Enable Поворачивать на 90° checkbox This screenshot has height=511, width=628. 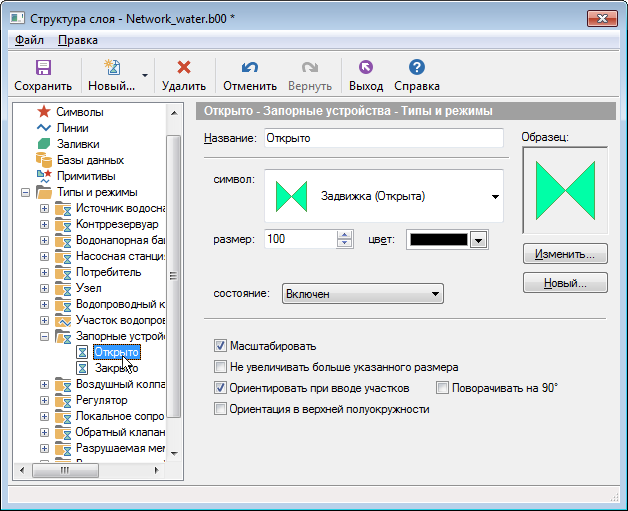[x=443, y=387]
